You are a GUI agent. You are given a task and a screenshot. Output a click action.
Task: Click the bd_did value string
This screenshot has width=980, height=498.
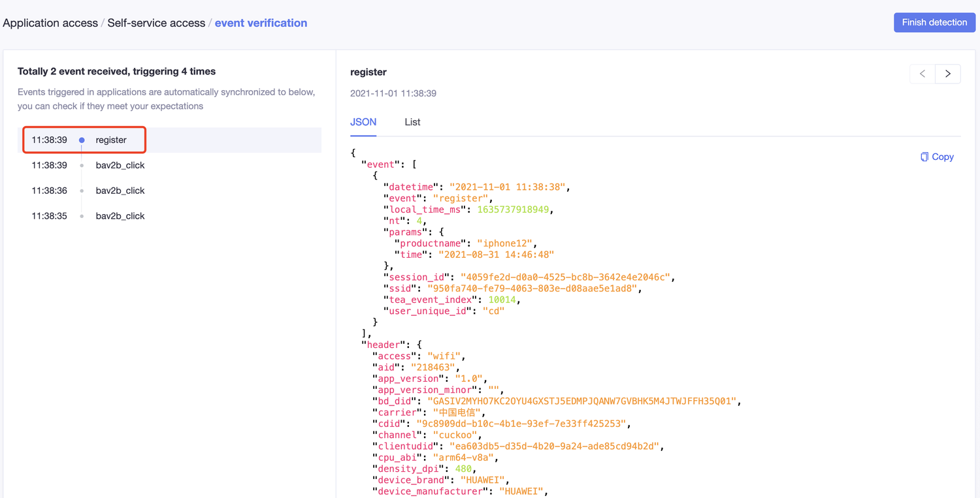click(x=581, y=401)
